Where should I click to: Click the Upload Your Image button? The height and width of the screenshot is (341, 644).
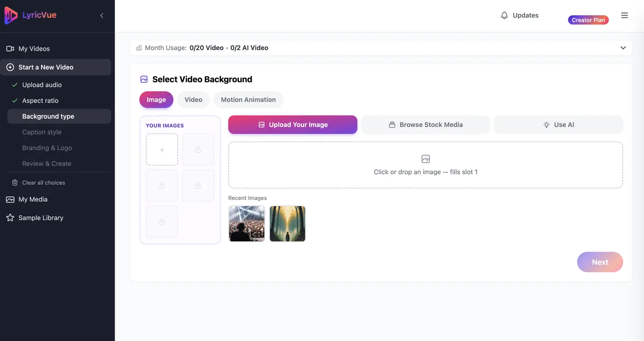click(x=293, y=125)
